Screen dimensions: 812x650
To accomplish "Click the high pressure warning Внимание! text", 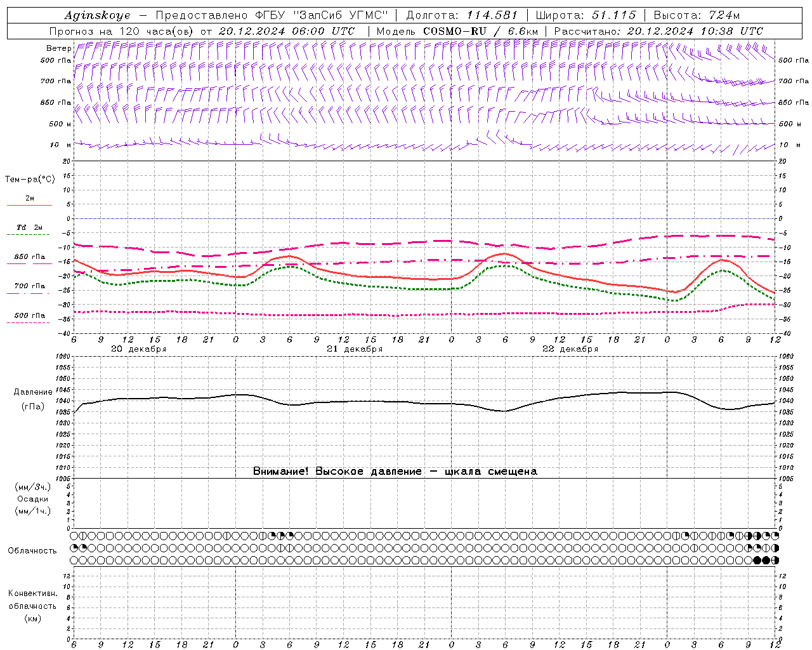I will [x=395, y=471].
